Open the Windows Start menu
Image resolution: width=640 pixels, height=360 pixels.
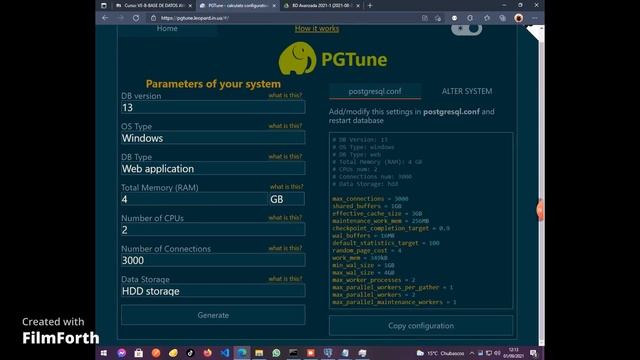point(104,353)
